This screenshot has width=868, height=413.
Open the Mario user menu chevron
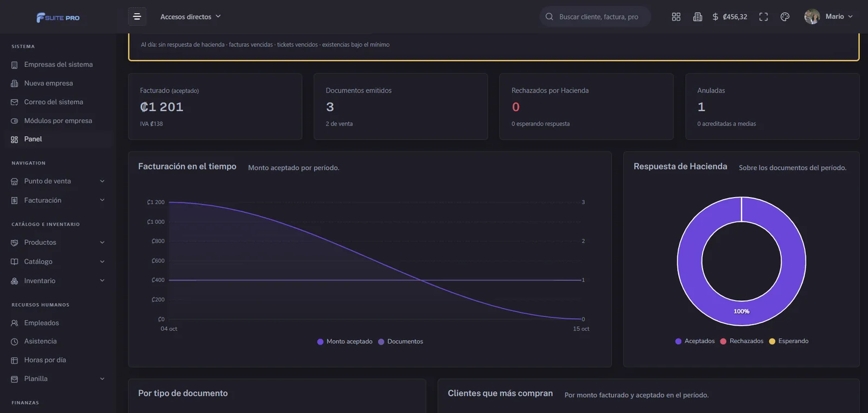[x=850, y=17]
